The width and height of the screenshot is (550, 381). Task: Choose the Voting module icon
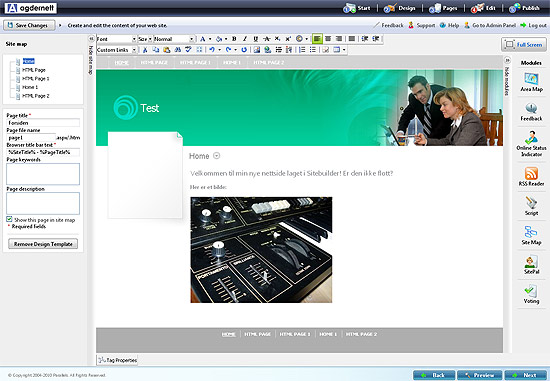tap(531, 294)
